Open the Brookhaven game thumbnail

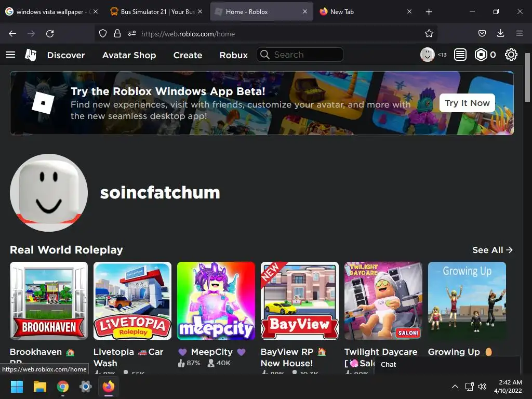(49, 301)
